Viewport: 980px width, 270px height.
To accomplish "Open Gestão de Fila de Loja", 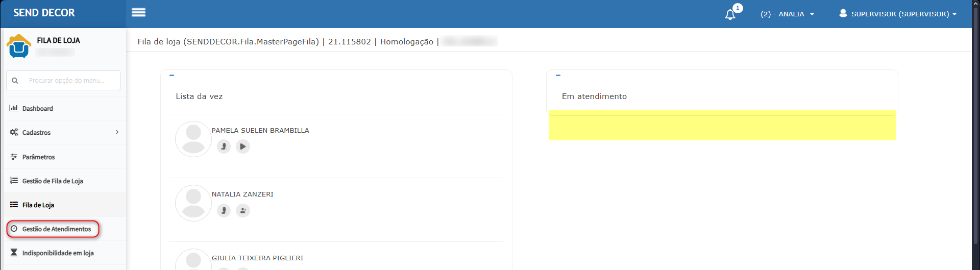I will (64, 181).
